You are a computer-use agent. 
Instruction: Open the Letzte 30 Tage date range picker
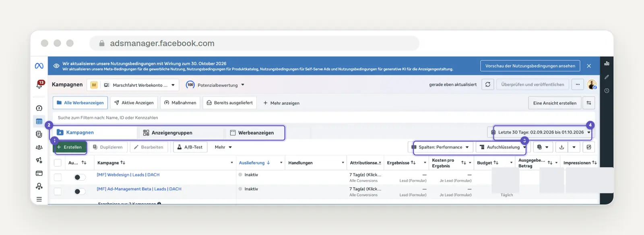pos(541,132)
